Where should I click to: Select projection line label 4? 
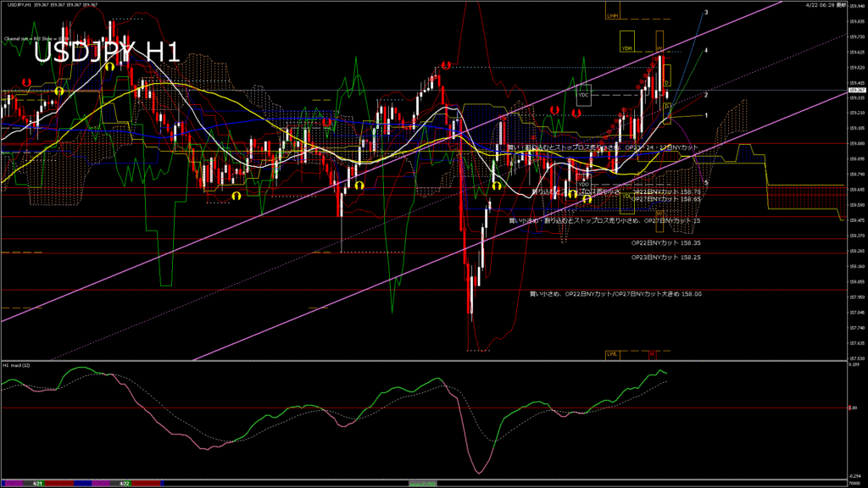[706, 51]
